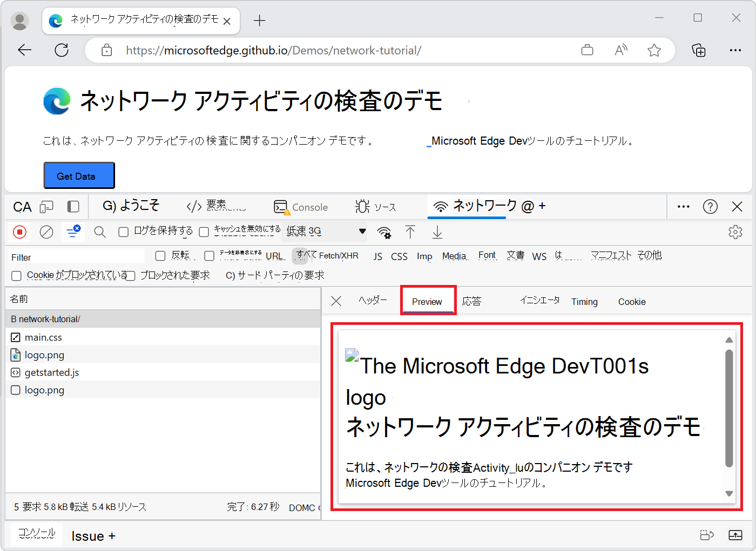756x551 pixels.
Task: Open the 低速 3G throttling dropdown
Action: (x=326, y=232)
